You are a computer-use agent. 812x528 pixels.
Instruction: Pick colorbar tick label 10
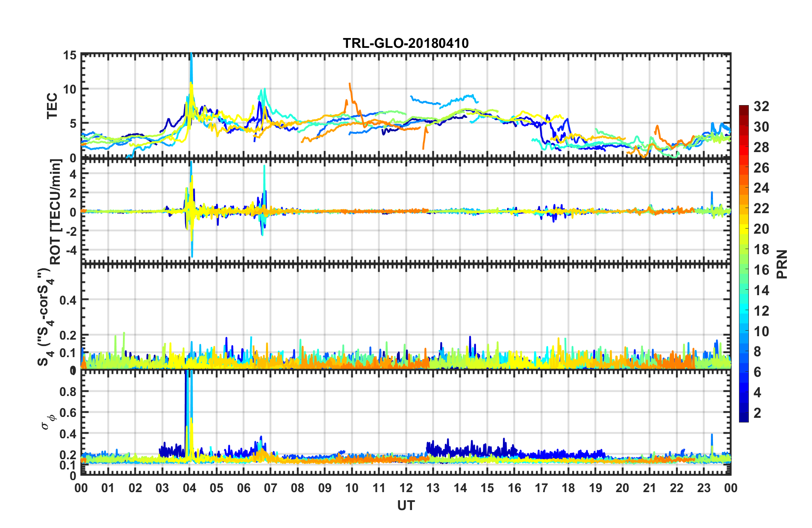click(761, 331)
